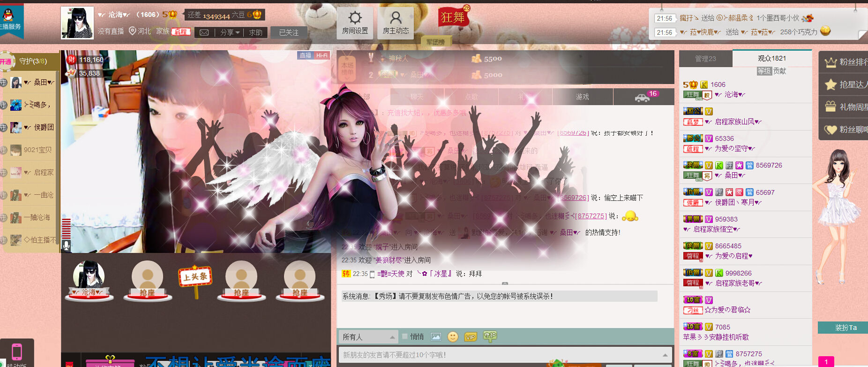Image resolution: width=868 pixels, height=367 pixels.
Task: Expand the 分享 share dropdown
Action: point(230,32)
